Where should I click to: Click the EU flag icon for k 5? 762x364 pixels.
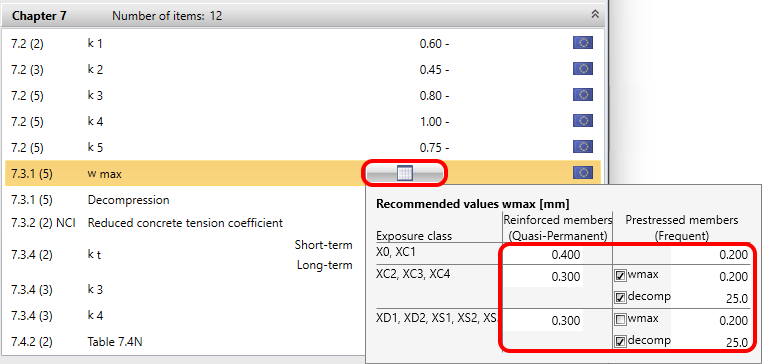[x=583, y=146]
